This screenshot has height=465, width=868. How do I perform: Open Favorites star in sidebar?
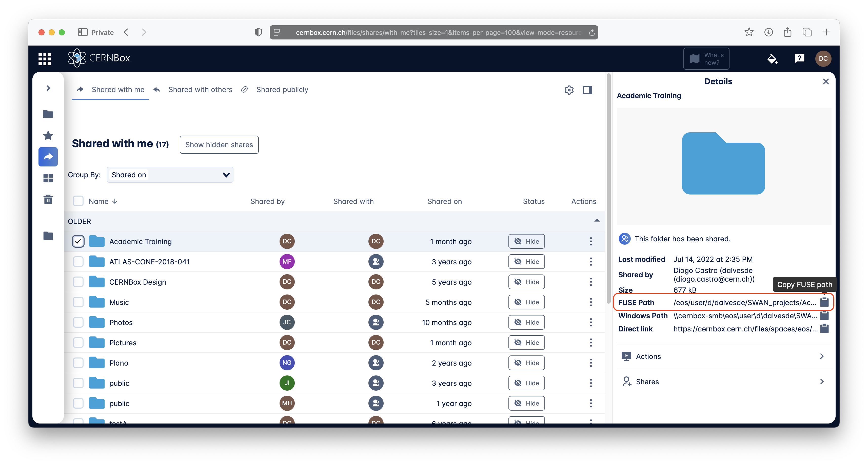pyautogui.click(x=48, y=135)
